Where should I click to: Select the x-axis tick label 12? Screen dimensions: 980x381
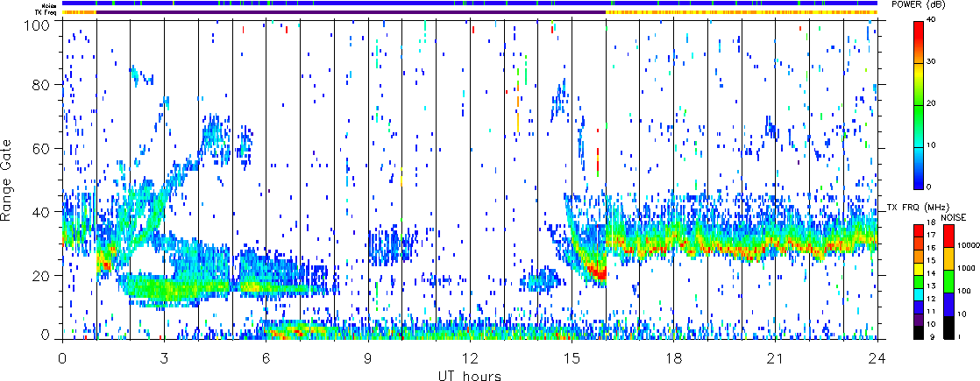click(x=470, y=358)
